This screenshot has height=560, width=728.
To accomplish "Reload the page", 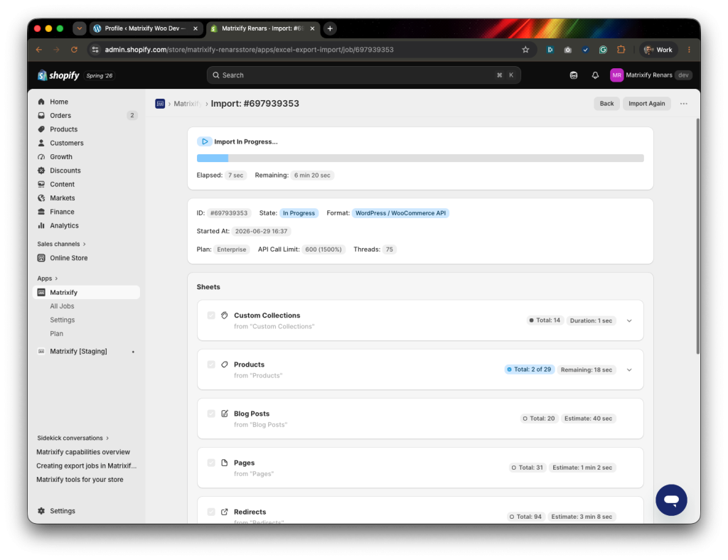I will 74,50.
